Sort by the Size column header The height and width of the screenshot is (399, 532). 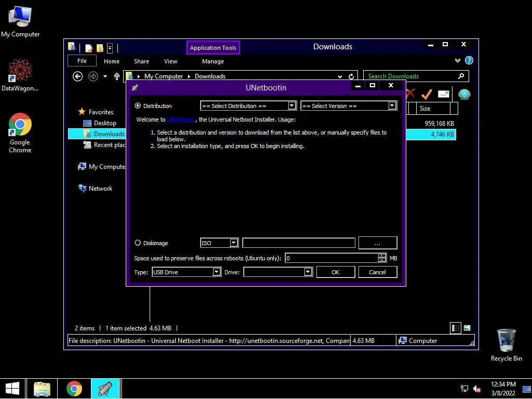[x=433, y=109]
